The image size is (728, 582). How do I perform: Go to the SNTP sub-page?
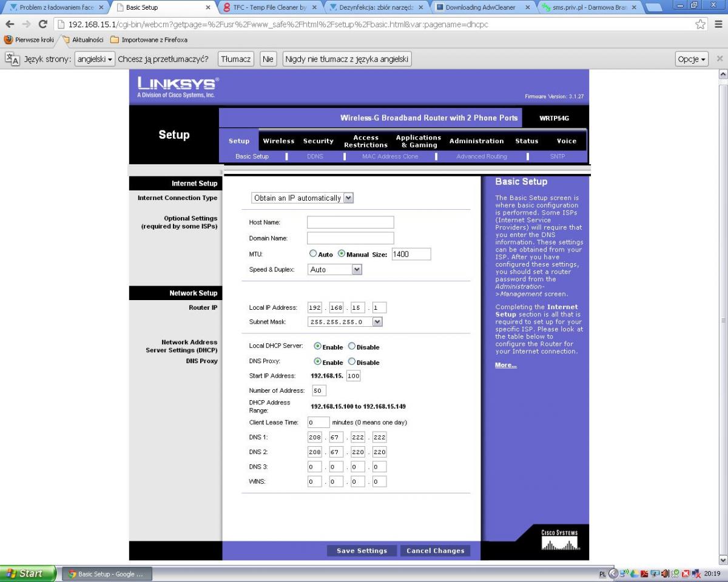(558, 156)
